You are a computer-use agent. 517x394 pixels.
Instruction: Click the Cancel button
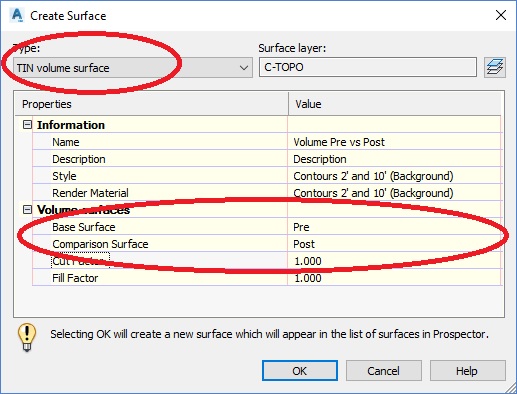[x=384, y=371]
